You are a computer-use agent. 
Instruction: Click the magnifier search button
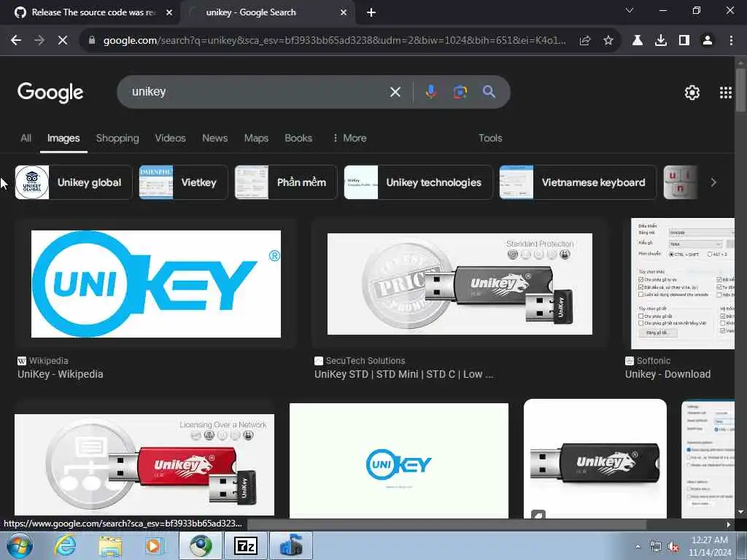[489, 91]
